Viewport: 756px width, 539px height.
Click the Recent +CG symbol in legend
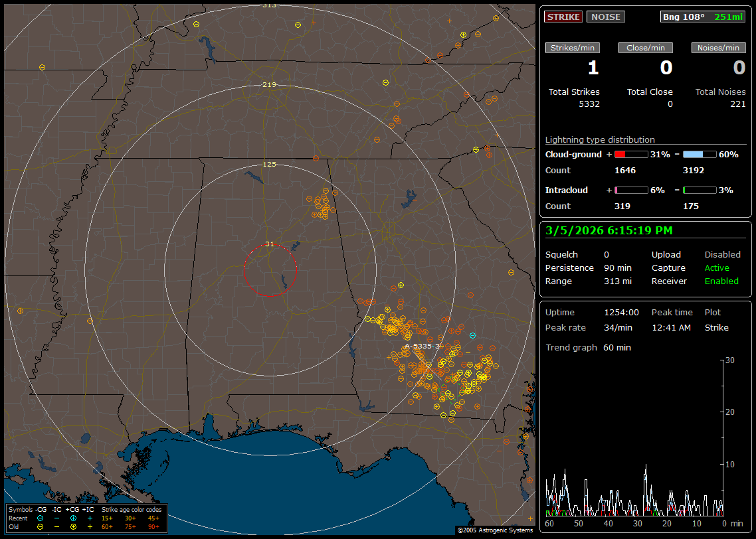click(73, 518)
